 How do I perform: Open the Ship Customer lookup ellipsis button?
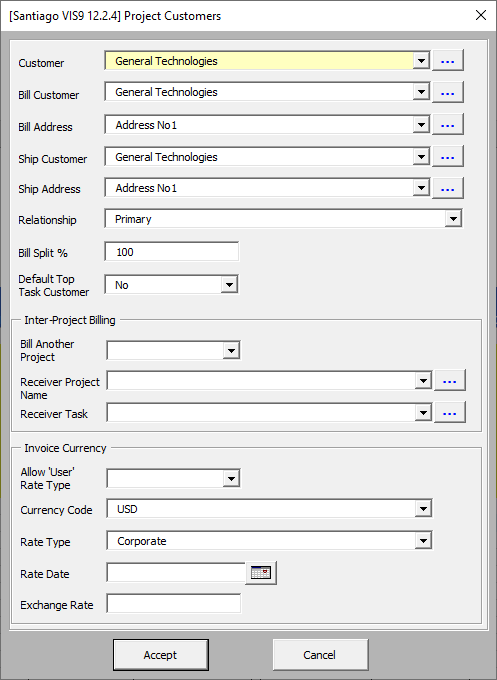(x=448, y=157)
